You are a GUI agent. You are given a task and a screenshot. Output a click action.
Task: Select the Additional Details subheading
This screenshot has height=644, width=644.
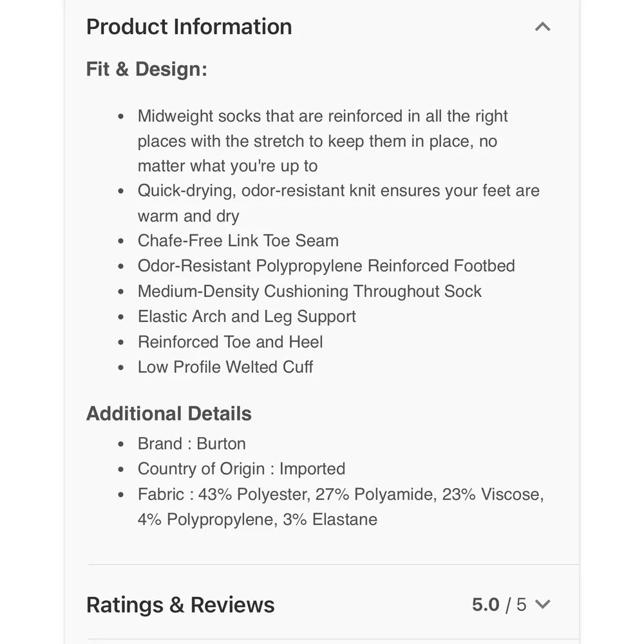tap(169, 413)
